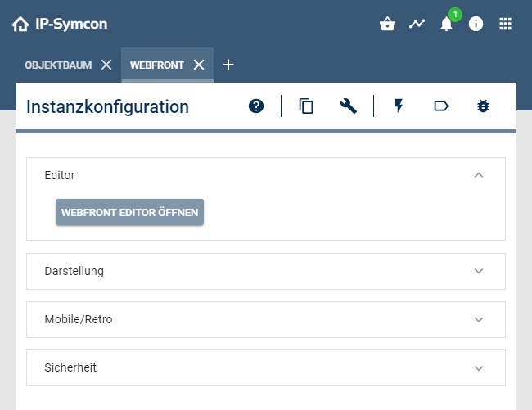
Task: Open the notifications bell
Action: pyautogui.click(x=446, y=24)
